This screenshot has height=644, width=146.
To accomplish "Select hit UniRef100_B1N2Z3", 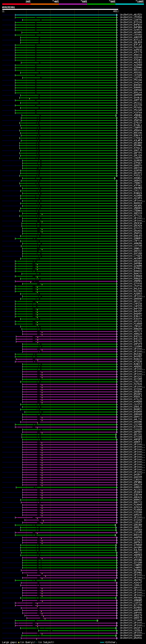I will click(x=131, y=359).
